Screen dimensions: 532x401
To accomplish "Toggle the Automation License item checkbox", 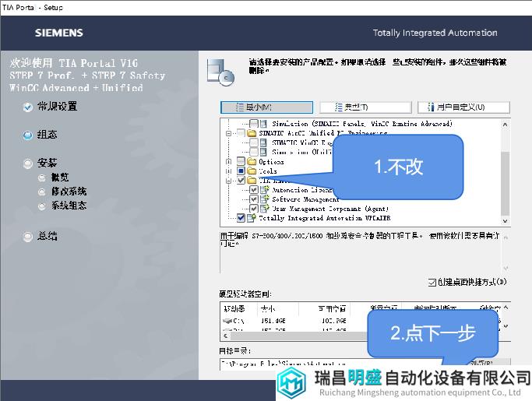I will pos(254,190).
